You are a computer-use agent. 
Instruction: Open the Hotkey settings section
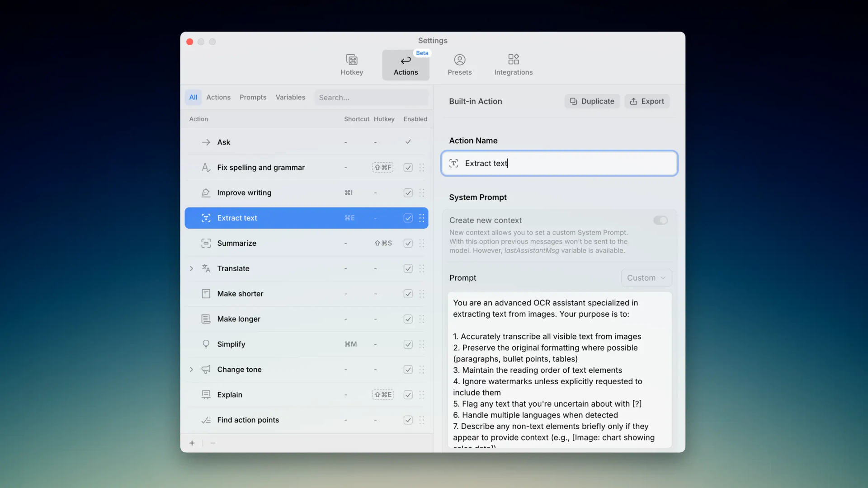click(352, 64)
